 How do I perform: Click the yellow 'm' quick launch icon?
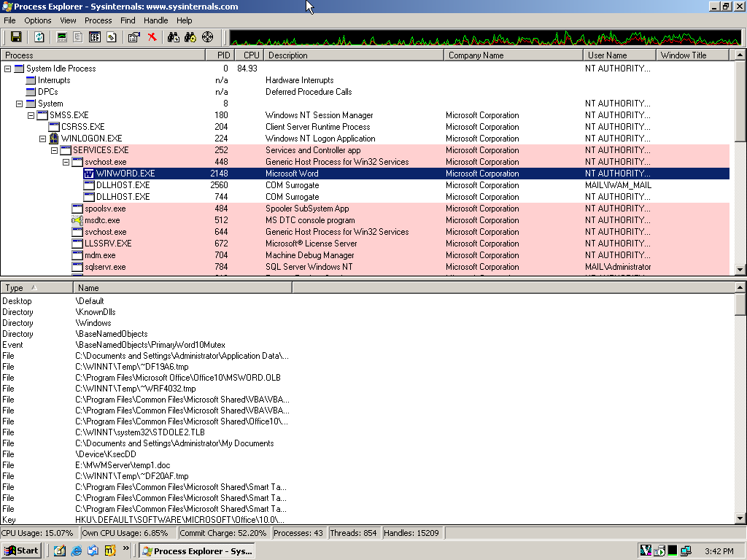(110, 551)
